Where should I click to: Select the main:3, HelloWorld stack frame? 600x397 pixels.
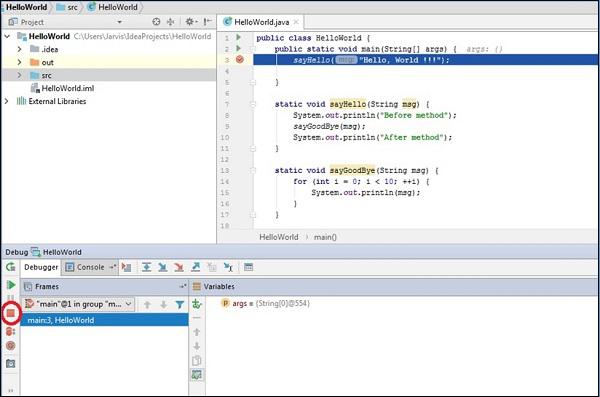(x=104, y=320)
